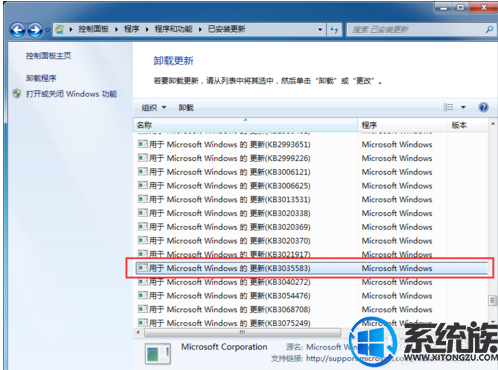Select 程序和功能 breadcrumb in address bar
Screen dimensions: 498x370
[x=173, y=29]
